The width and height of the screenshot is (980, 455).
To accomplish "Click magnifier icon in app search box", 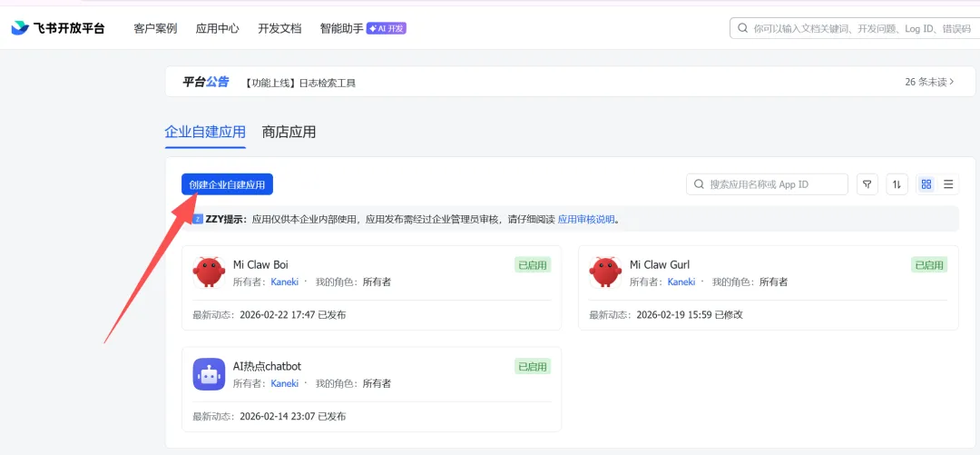I will [699, 184].
